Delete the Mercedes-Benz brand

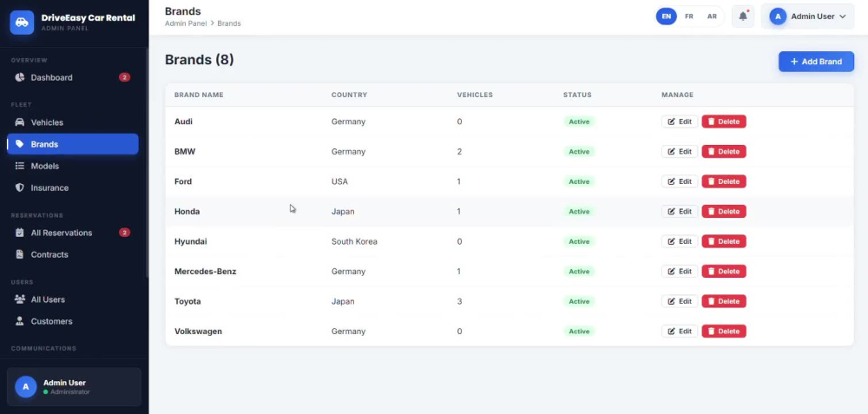point(724,271)
